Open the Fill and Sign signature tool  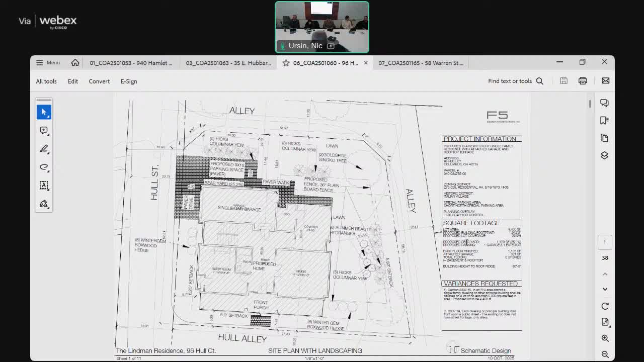tap(44, 204)
